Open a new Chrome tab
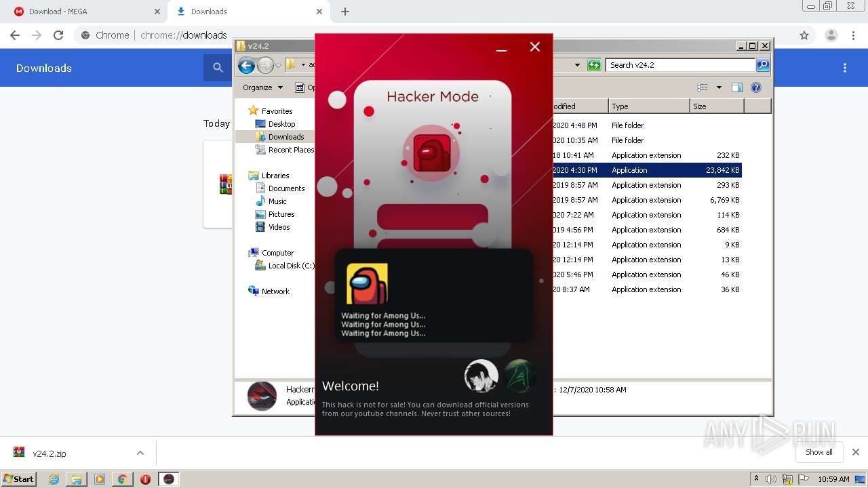The width and height of the screenshot is (868, 488). tap(345, 12)
